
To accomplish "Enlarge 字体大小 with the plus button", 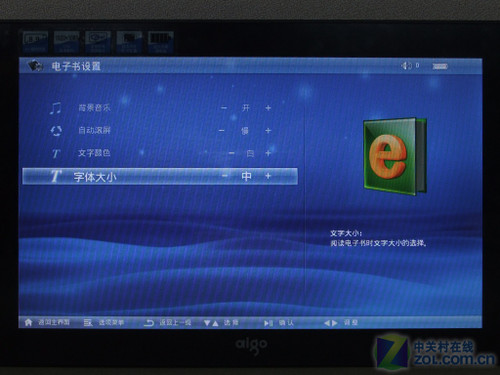I will coord(268,176).
